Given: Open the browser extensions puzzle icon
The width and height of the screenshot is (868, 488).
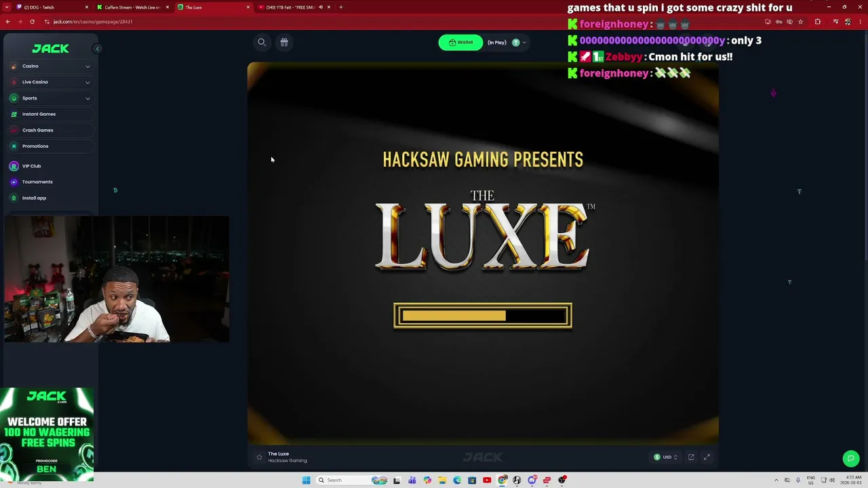Looking at the screenshot, I should [818, 22].
